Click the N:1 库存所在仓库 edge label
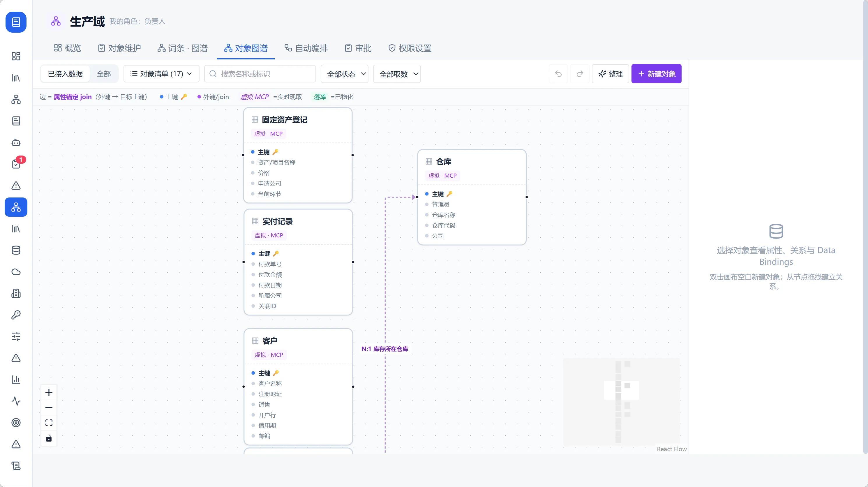This screenshot has height=487, width=868. [385, 349]
